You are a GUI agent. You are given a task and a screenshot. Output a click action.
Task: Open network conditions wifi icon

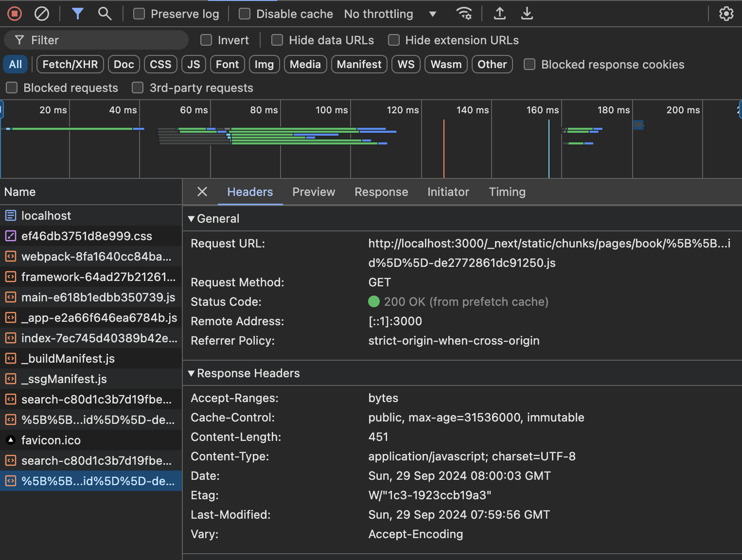click(x=464, y=14)
